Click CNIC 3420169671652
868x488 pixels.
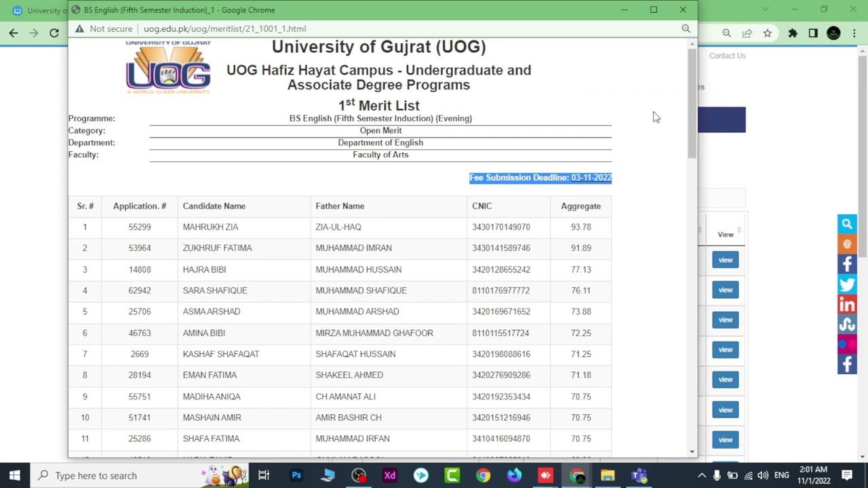501,311
